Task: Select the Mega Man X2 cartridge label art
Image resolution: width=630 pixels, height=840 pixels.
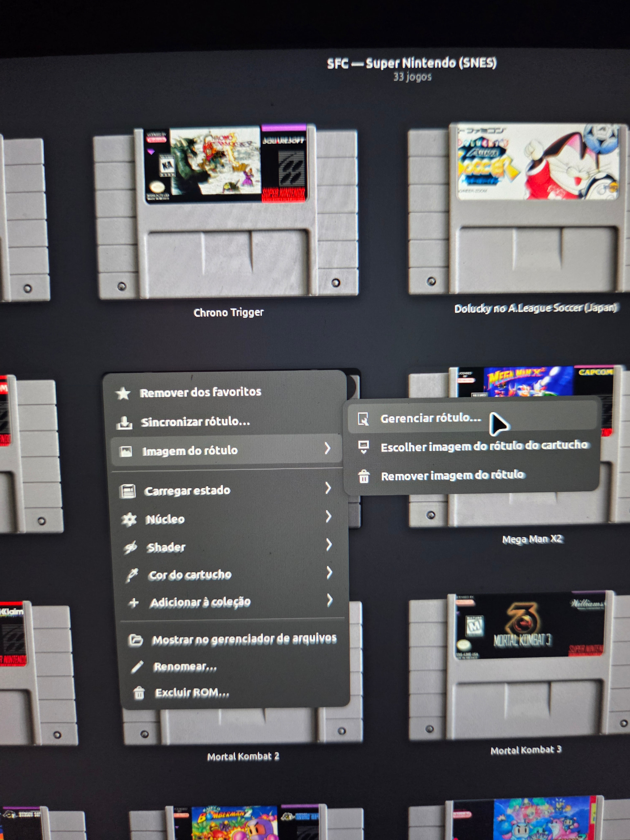Action: click(534, 381)
